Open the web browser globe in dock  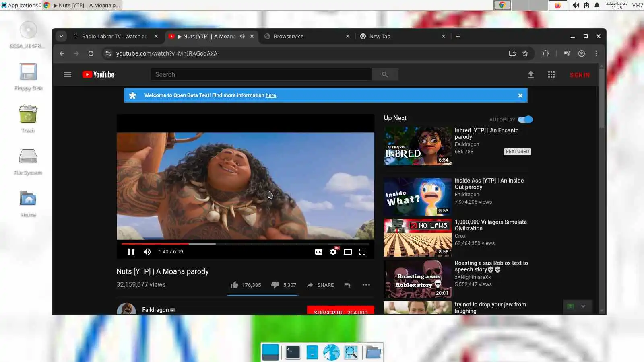pos(331,352)
